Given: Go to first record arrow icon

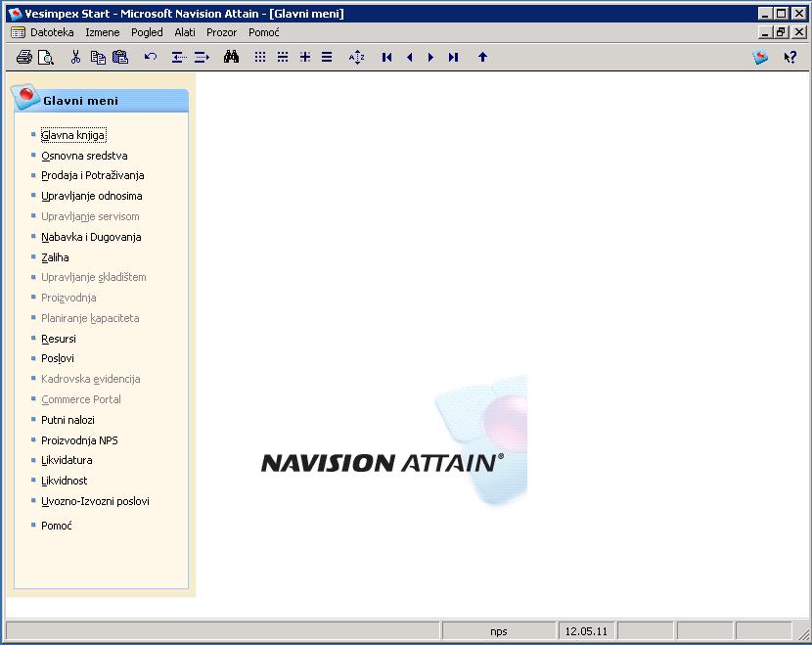Looking at the screenshot, I should (x=386, y=57).
